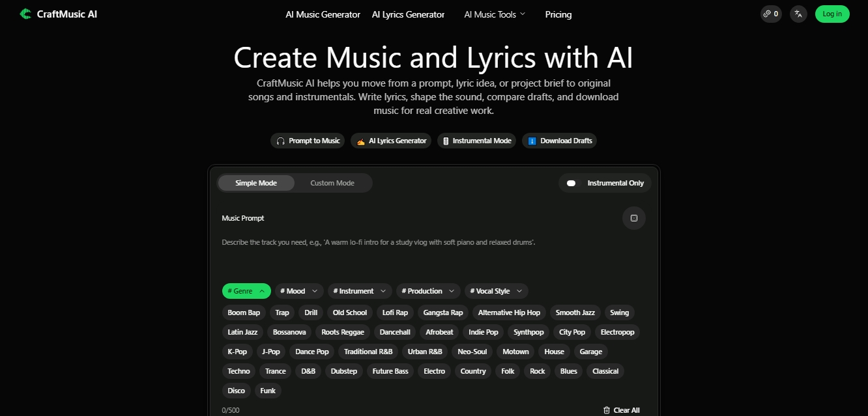Switch to the Custom Mode tab
The image size is (868, 416).
[x=332, y=183]
